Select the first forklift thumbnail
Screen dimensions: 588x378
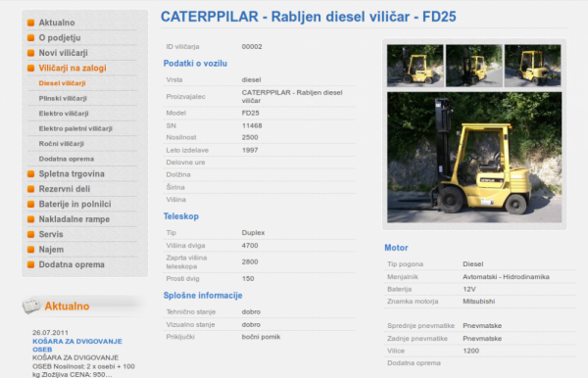pos(416,66)
